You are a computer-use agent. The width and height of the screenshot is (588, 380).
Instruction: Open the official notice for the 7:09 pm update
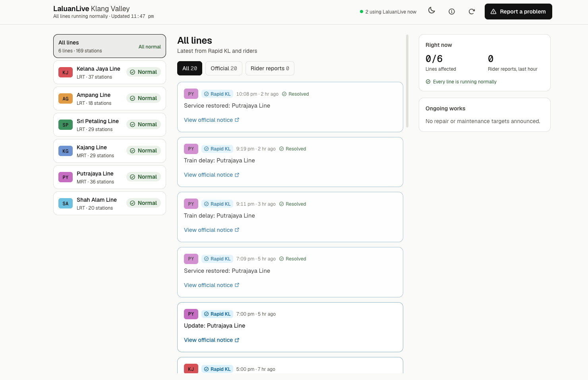[211, 285]
